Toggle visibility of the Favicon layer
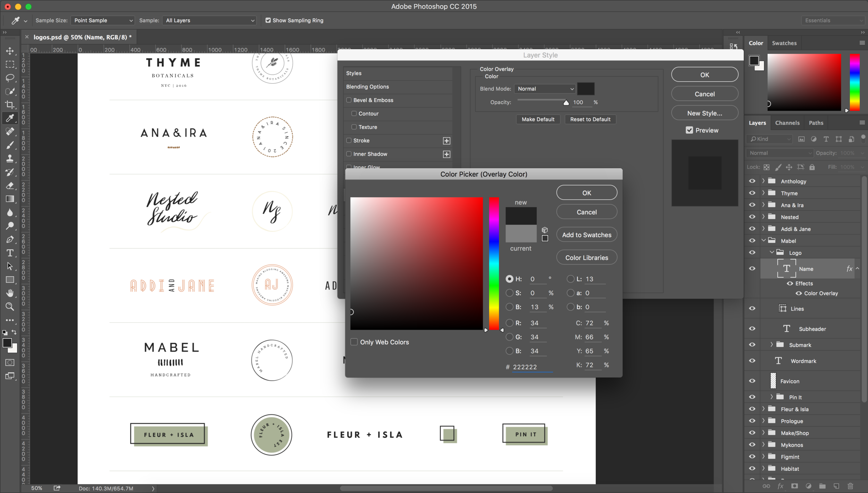Screen dimensions: 868x493 (x=752, y=381)
